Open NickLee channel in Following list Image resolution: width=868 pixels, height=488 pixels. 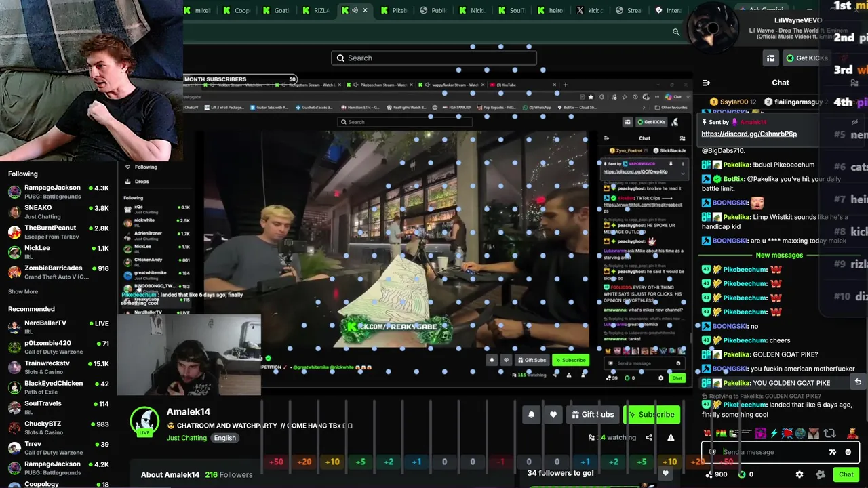60,252
